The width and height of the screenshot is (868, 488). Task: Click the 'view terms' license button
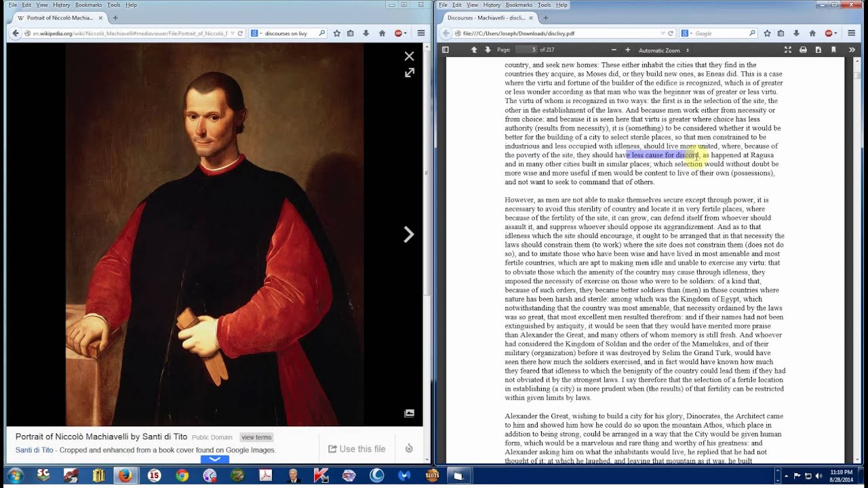(256, 437)
